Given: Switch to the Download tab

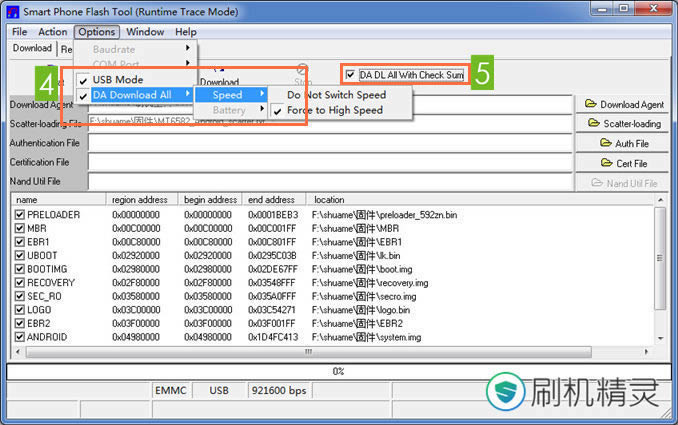Looking at the screenshot, I should (32, 48).
